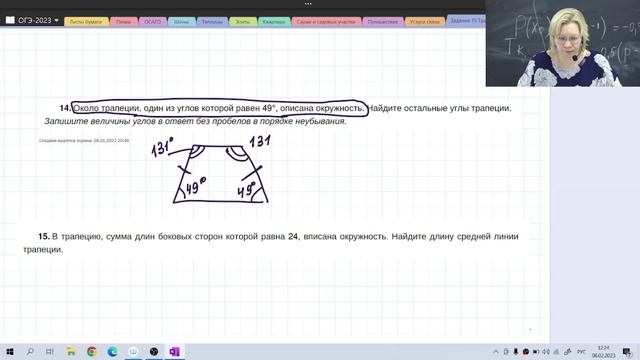Switch to the Путешествия section tab
This screenshot has height=360, width=640.
tap(382, 22)
